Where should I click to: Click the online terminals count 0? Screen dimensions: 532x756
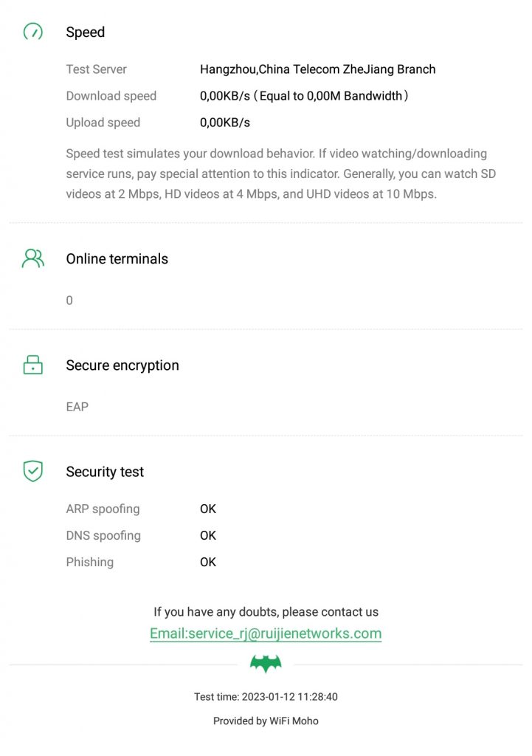tap(69, 300)
